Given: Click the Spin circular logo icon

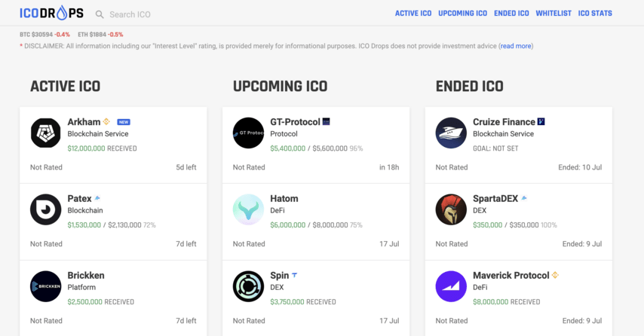Looking at the screenshot, I should click(249, 286).
